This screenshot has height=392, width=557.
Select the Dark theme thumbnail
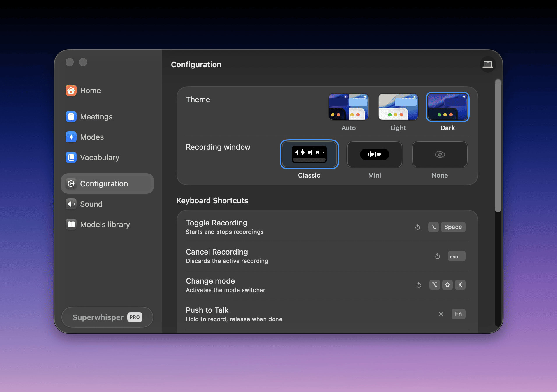coord(448,107)
